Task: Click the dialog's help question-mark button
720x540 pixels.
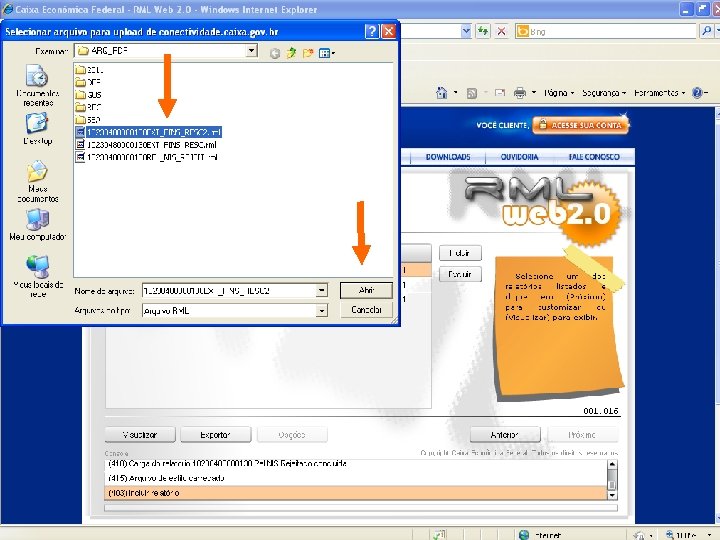Action: (x=372, y=31)
